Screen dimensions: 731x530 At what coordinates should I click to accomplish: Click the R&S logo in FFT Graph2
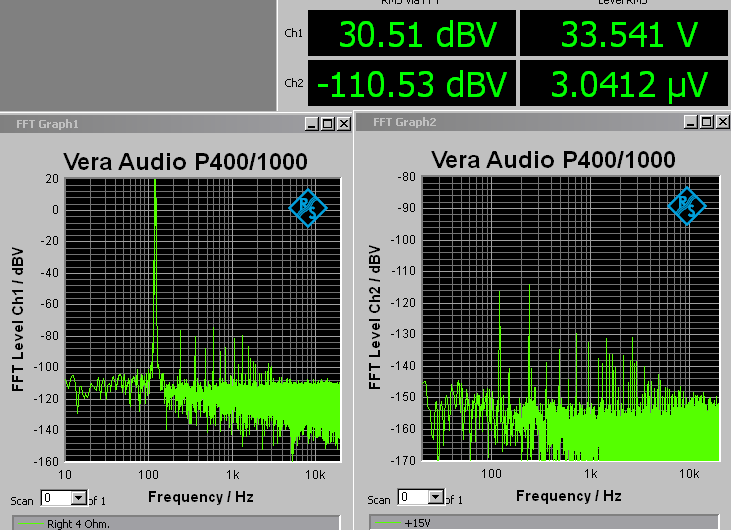(x=687, y=206)
